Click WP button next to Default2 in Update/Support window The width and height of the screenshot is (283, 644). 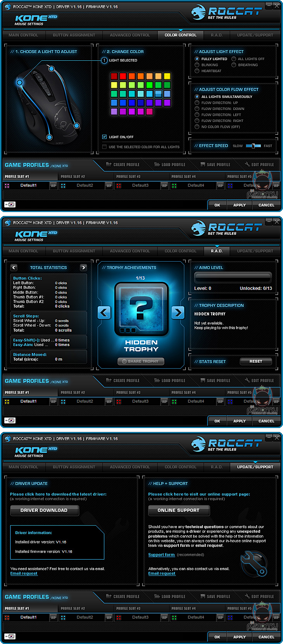[x=109, y=617]
